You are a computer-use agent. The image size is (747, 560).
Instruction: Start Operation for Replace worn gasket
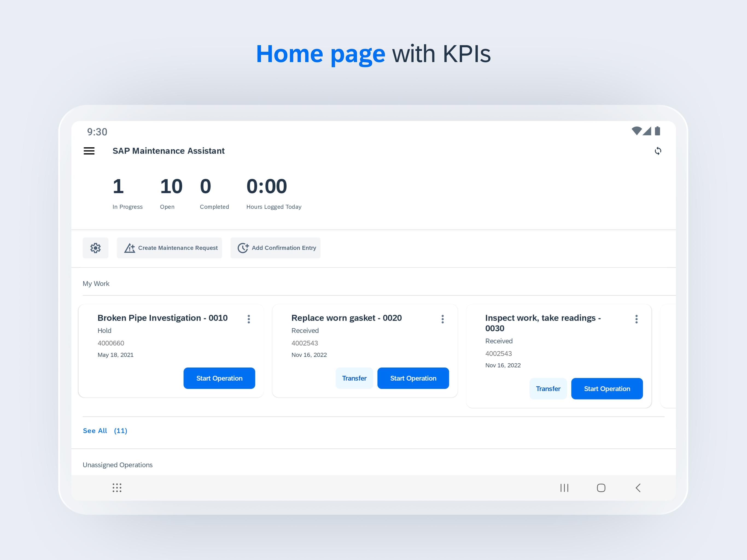point(413,378)
